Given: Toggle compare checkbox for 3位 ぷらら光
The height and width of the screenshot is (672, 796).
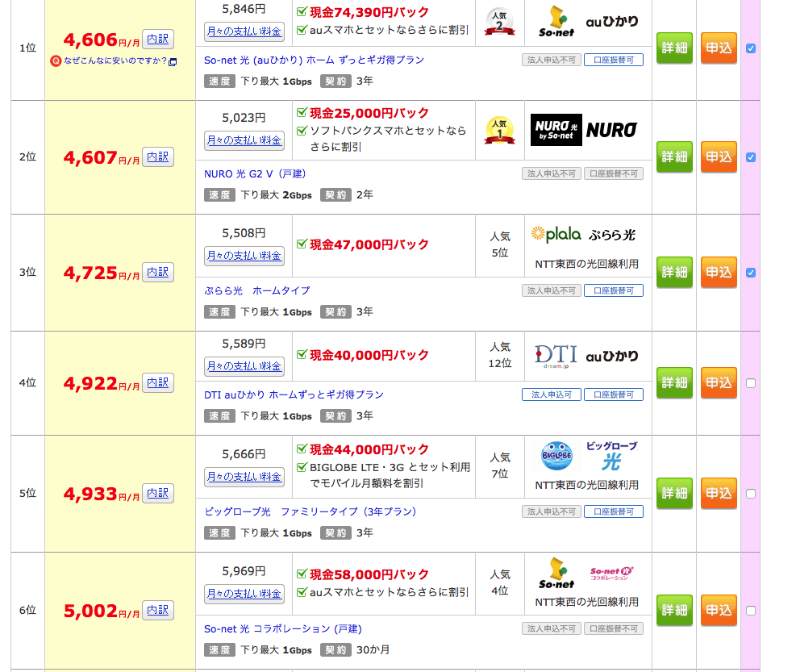Looking at the screenshot, I should 751,273.
